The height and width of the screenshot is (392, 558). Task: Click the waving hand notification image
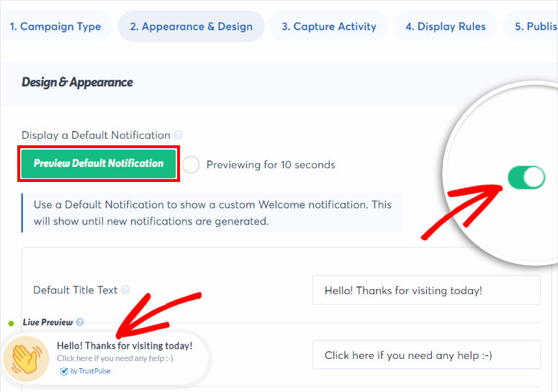click(27, 359)
